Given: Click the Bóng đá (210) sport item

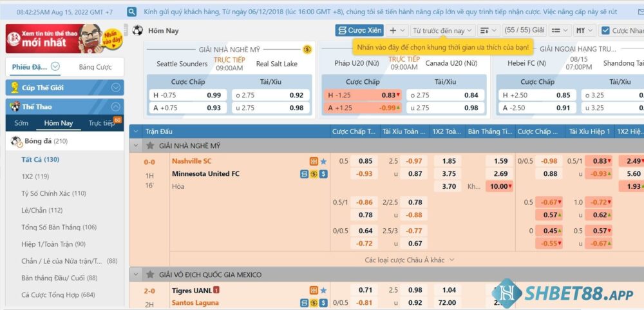Looking at the screenshot, I should point(65,141).
